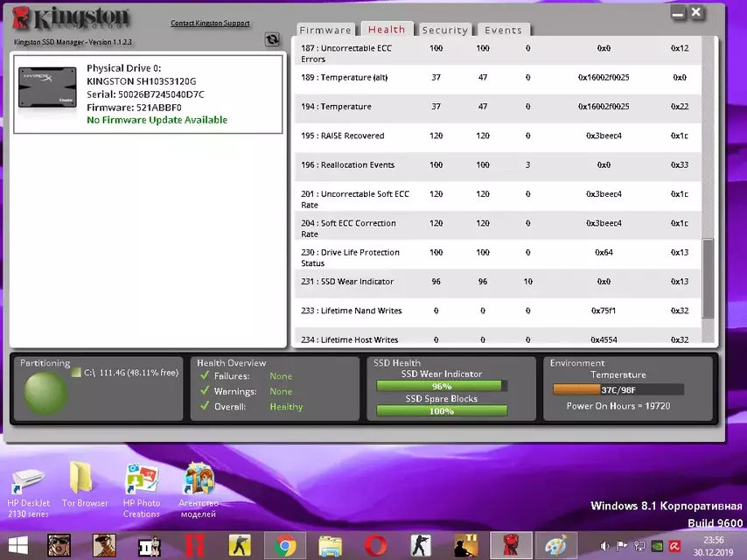Switch to the Events tab
This screenshot has width=747, height=560.
pos(503,30)
